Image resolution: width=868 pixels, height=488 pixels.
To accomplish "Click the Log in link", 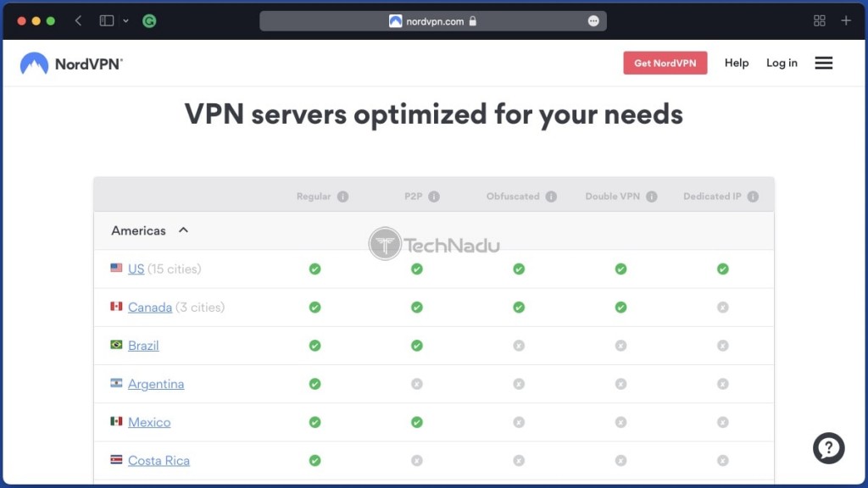I will (782, 63).
